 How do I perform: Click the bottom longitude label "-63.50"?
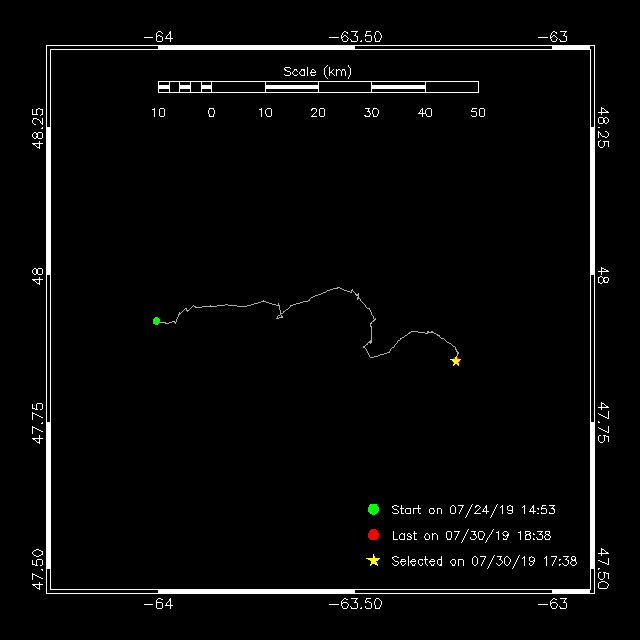[355, 604]
